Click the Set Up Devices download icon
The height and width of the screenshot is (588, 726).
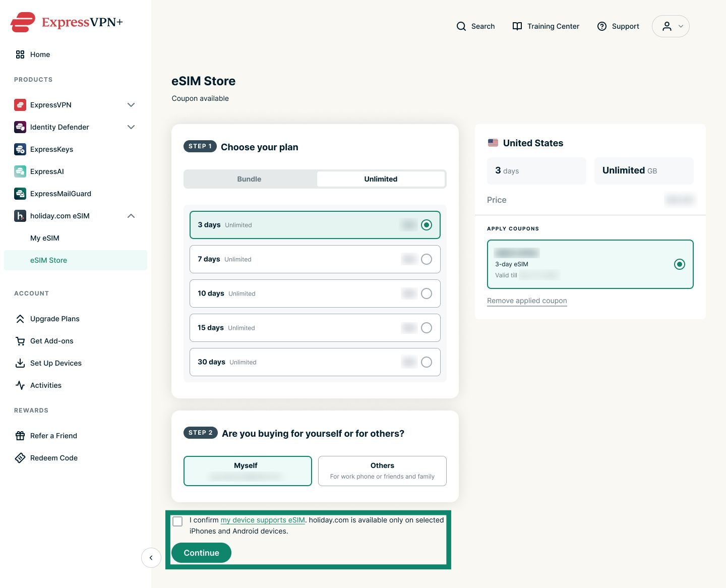click(20, 363)
